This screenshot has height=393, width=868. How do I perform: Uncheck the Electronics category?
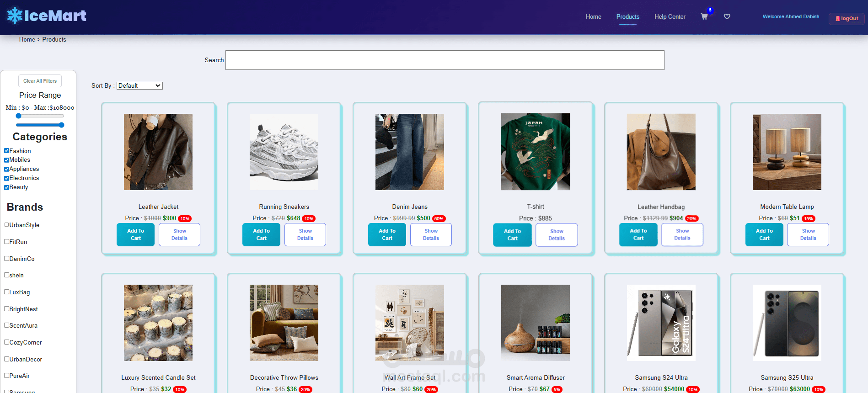(6, 178)
